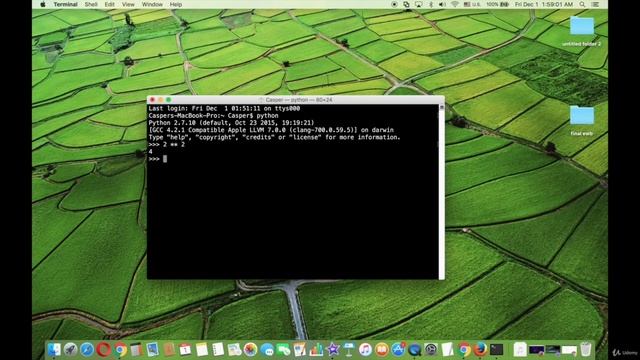Image resolution: width=640 pixels, height=360 pixels.
Task: Click the date and time display
Action: click(544, 4)
